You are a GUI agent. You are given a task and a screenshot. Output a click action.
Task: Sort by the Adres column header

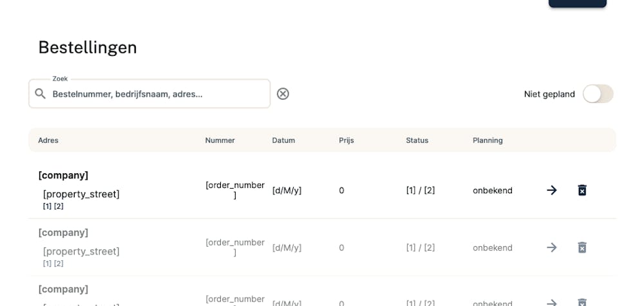48,140
